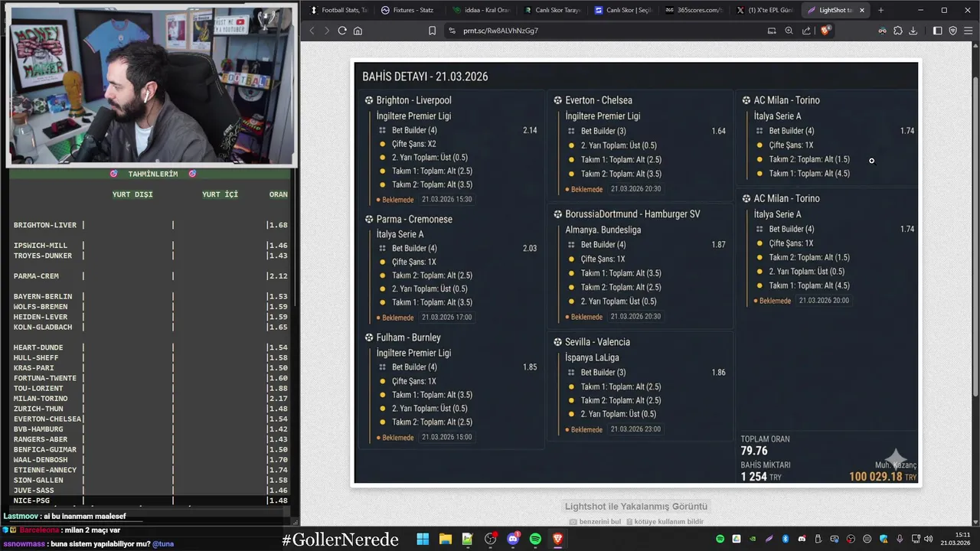This screenshot has width=980, height=551.
Task: Click the NVIDIA tray icon
Action: tap(753, 539)
